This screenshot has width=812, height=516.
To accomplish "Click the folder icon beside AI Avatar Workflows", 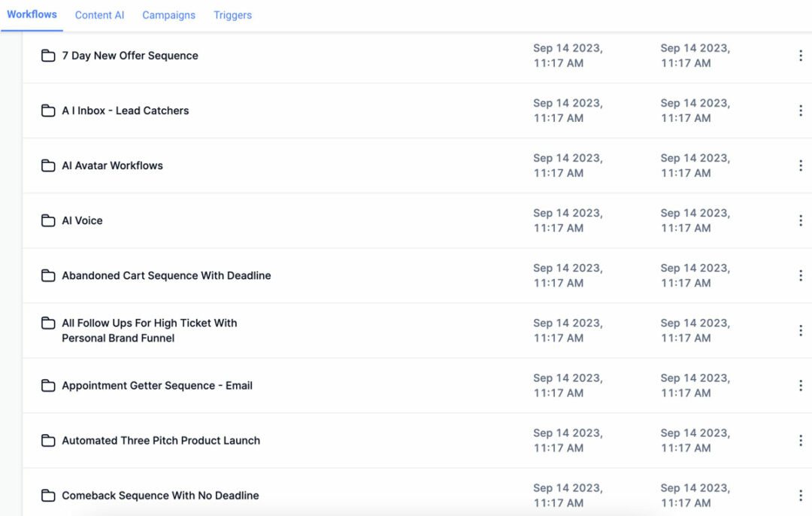I will point(47,165).
